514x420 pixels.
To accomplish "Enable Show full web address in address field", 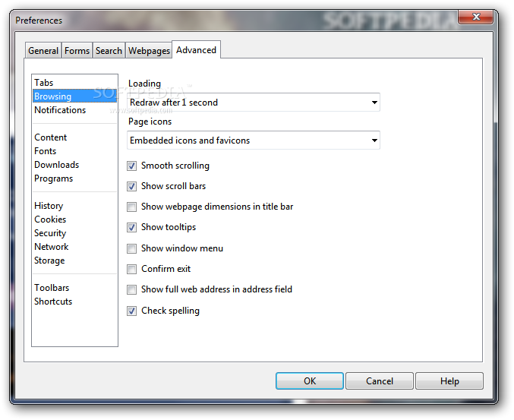I will click(132, 289).
